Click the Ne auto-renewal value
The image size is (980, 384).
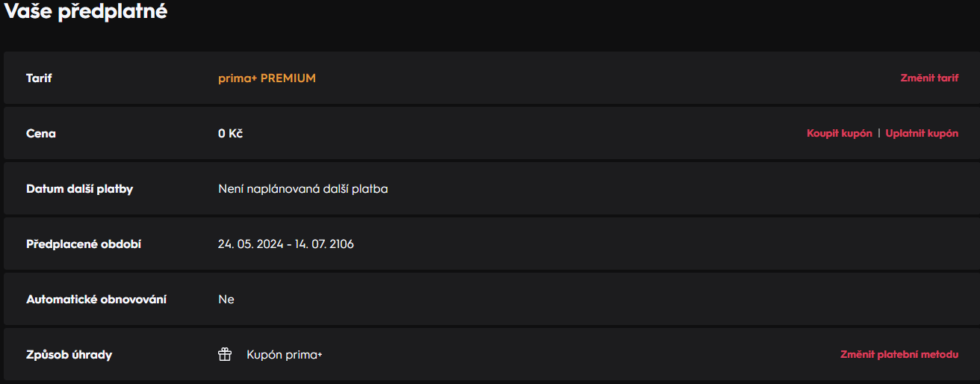click(226, 300)
